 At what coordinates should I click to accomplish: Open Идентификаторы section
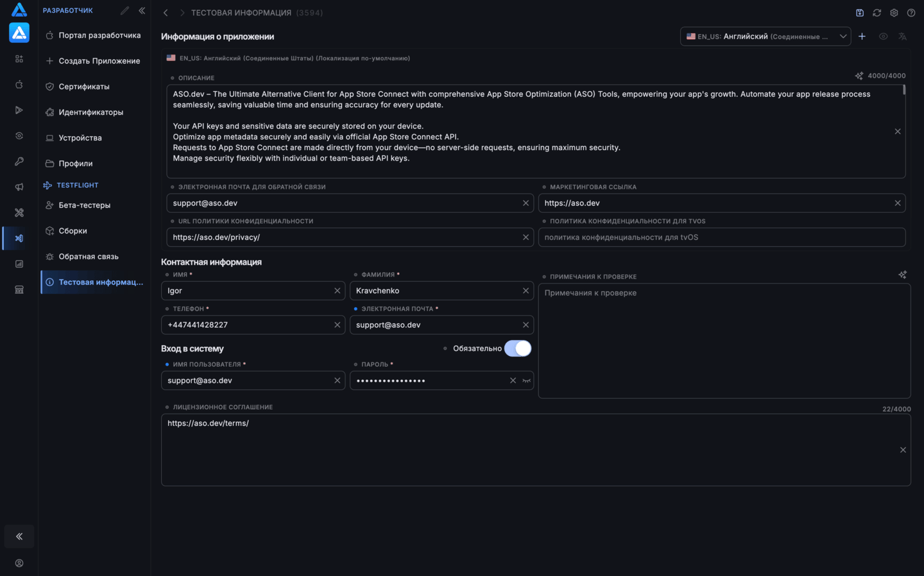click(94, 112)
